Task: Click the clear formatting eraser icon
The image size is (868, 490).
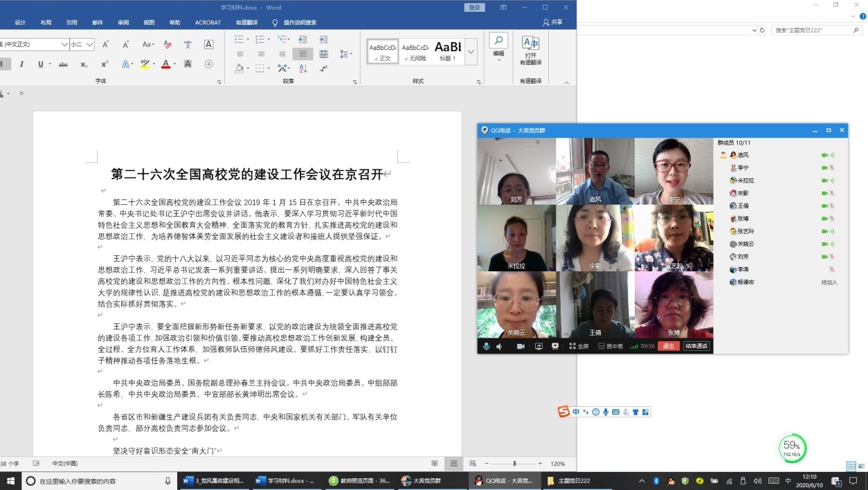Action: tap(167, 44)
